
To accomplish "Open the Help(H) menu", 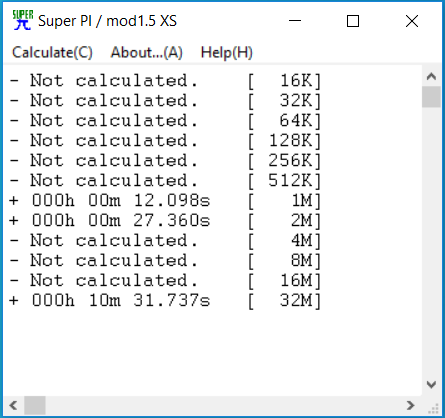I will coord(227,53).
